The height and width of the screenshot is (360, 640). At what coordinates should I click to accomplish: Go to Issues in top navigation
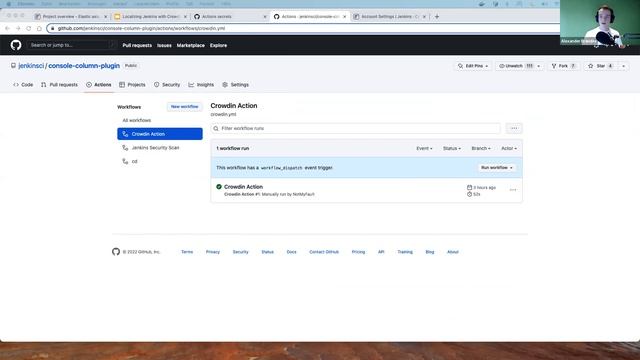(x=164, y=45)
